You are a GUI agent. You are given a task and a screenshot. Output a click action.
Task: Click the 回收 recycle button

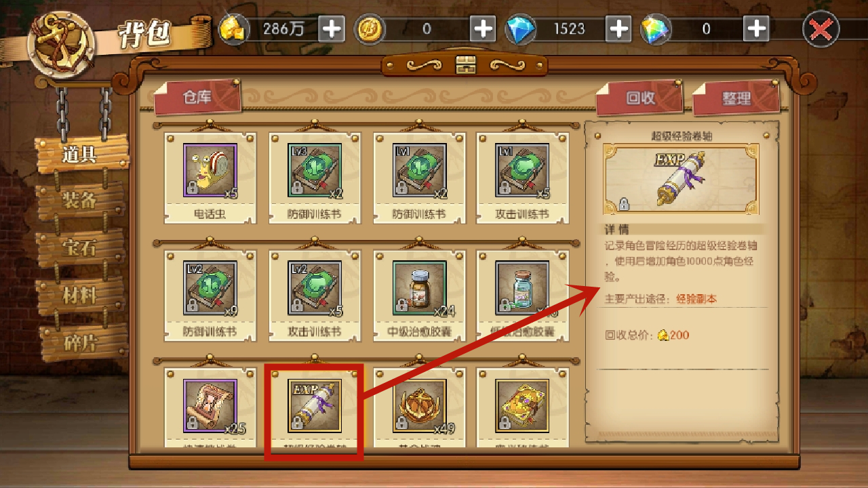pyautogui.click(x=639, y=98)
